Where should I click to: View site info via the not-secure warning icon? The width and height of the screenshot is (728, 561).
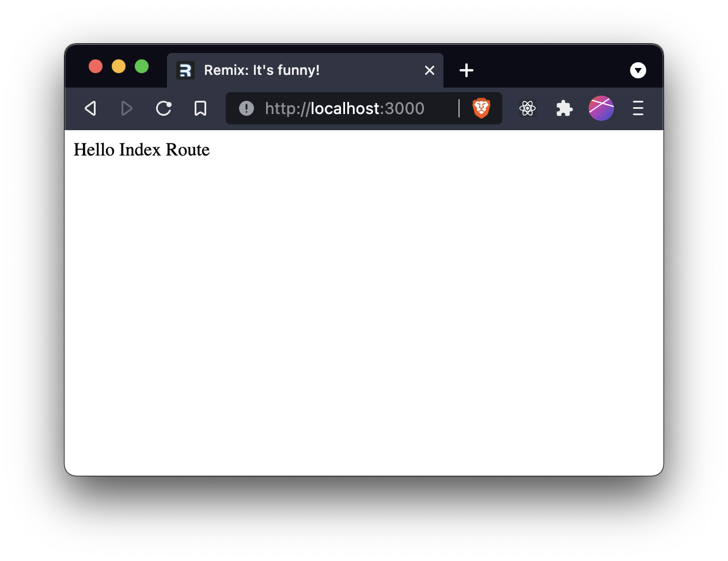[247, 108]
